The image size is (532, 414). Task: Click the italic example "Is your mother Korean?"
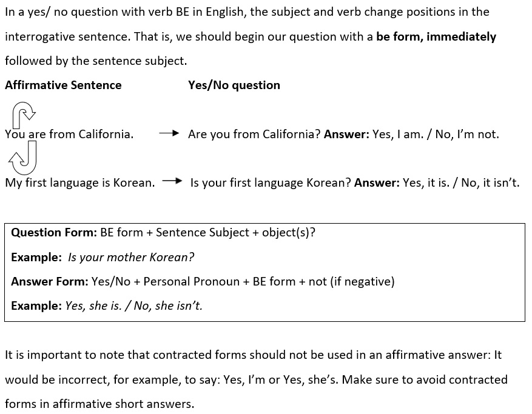point(131,258)
